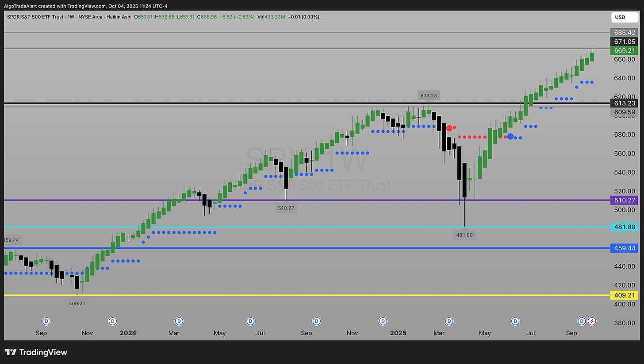Image resolution: width=644 pixels, height=364 pixels.
Task: Click the 409.21 low label under the candles
Action: [77, 303]
